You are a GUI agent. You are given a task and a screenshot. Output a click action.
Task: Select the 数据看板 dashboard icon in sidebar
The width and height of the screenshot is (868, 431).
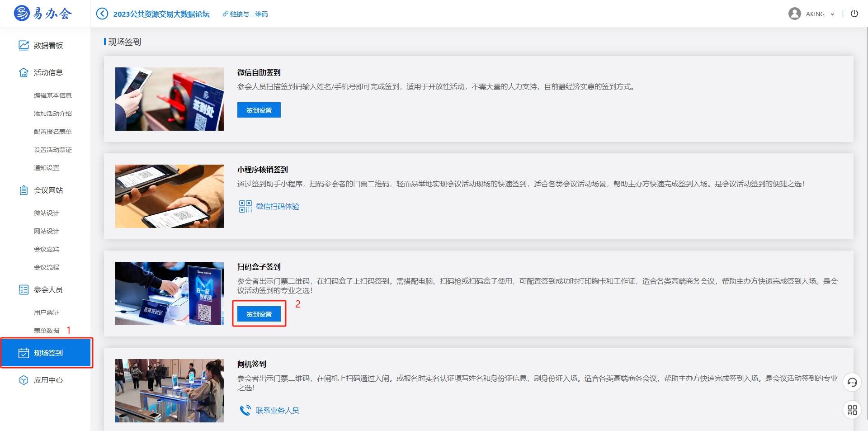[24, 45]
